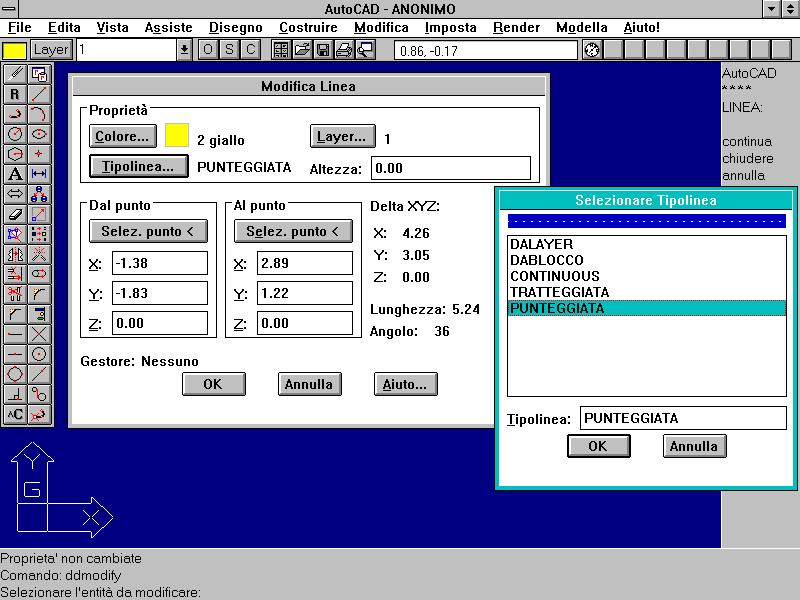Expand the layer name dropdown arrow
The height and width of the screenshot is (600, 800).
pos(184,50)
